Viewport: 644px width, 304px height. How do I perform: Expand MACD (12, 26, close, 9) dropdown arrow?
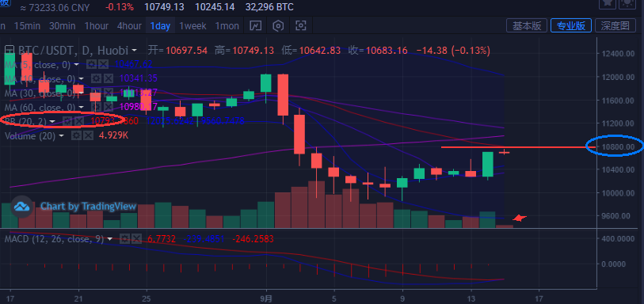coord(109,239)
